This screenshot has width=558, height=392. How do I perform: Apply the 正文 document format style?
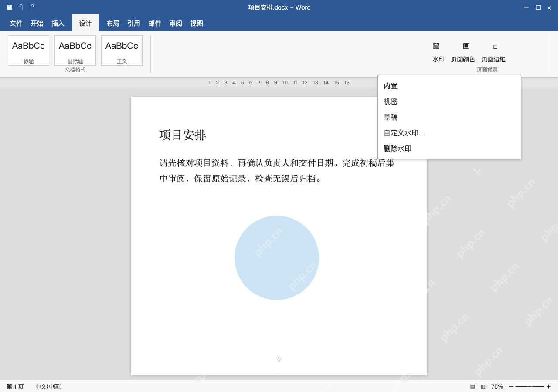click(122, 51)
